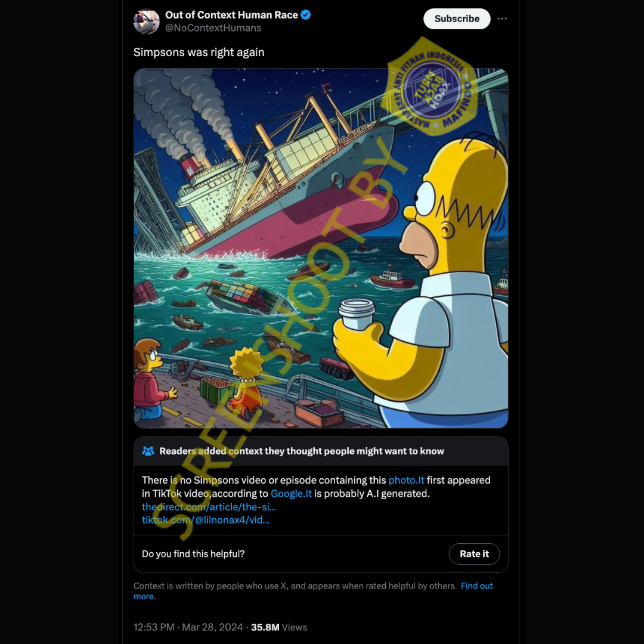The height and width of the screenshot is (644, 644).
Task: Open the three-dot more options menu
Action: 502,19
